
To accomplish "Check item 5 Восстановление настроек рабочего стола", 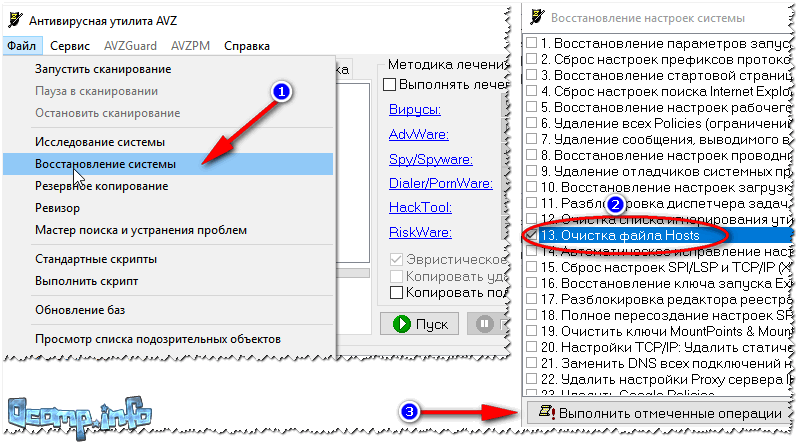I will click(532, 107).
